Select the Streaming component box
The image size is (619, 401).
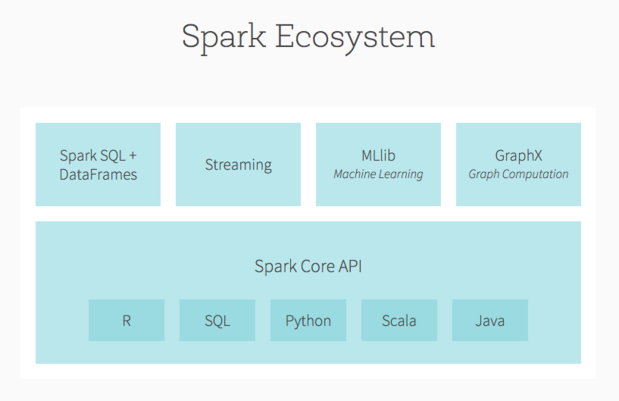click(x=238, y=164)
